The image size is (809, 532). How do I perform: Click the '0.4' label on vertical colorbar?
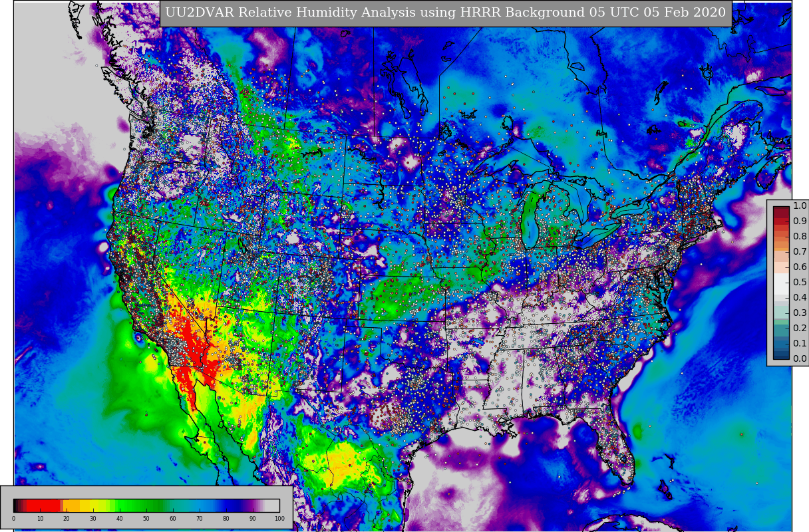(800, 298)
